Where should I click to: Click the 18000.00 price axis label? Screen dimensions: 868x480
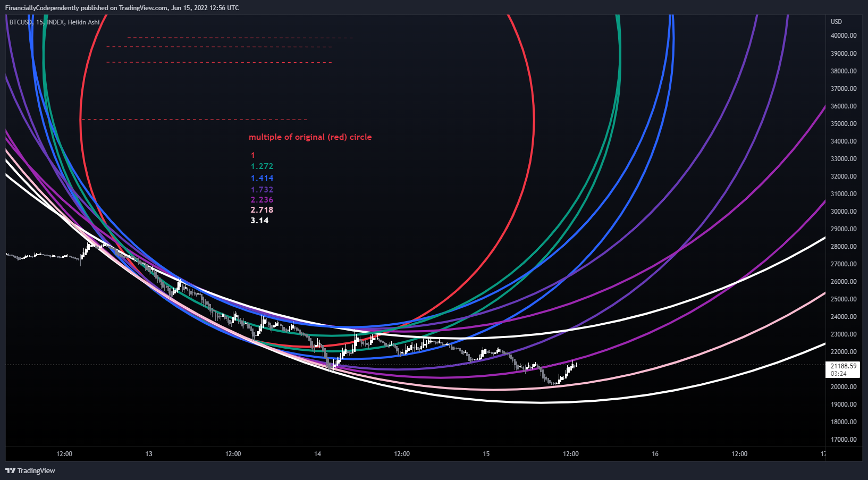[x=844, y=422]
